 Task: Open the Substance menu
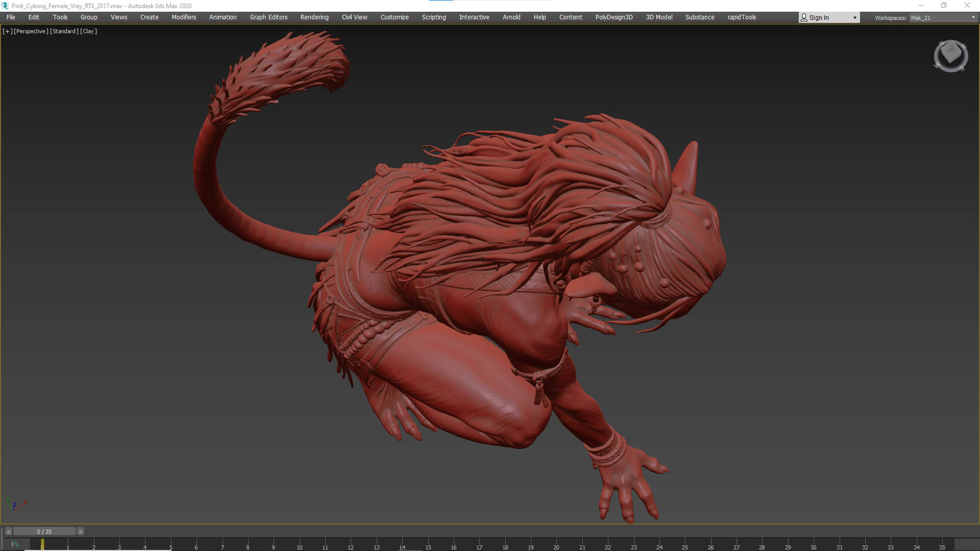click(x=700, y=17)
